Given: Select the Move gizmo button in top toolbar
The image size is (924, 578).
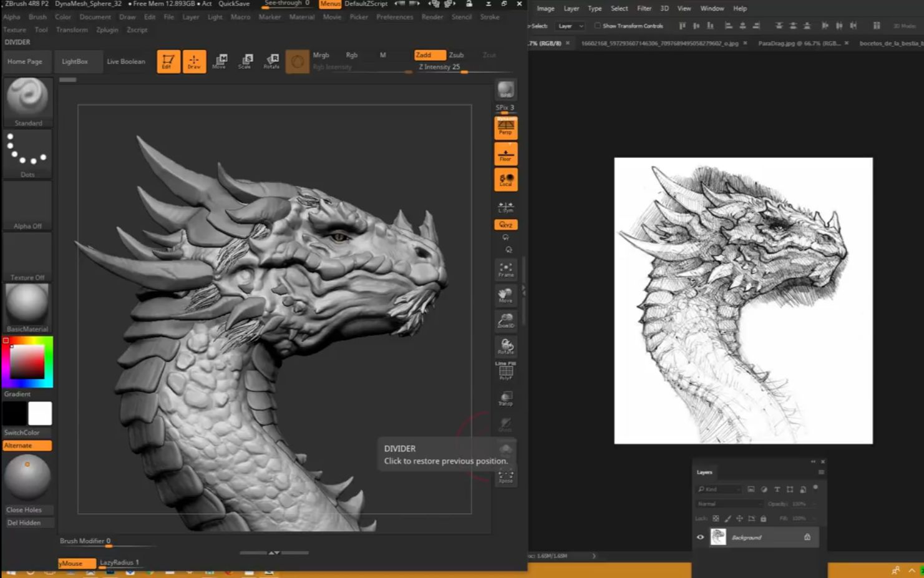Looking at the screenshot, I should point(220,61).
